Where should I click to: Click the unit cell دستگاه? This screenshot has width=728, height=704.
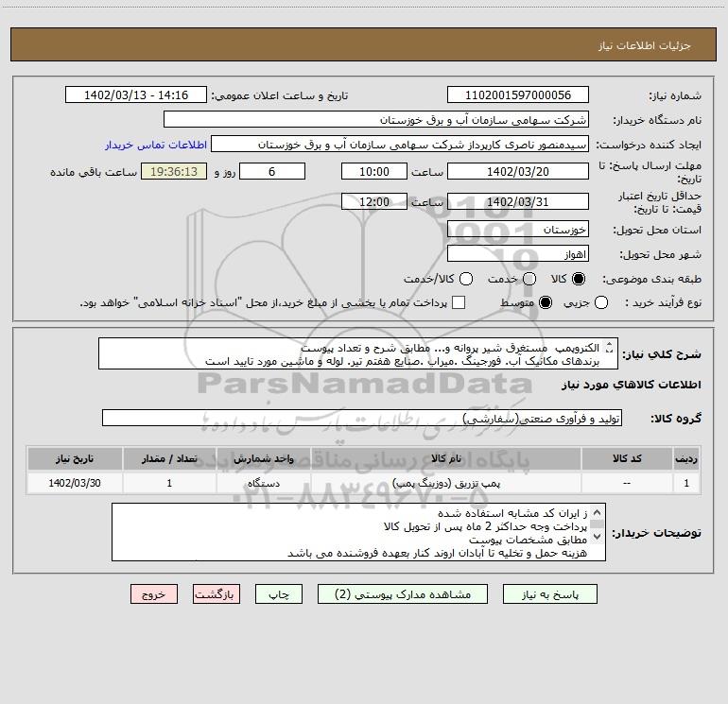[263, 483]
